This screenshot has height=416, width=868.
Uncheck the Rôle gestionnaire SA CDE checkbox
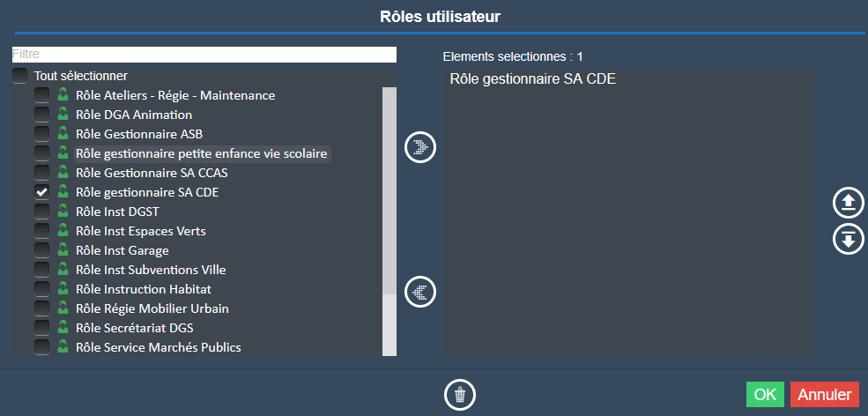click(41, 192)
